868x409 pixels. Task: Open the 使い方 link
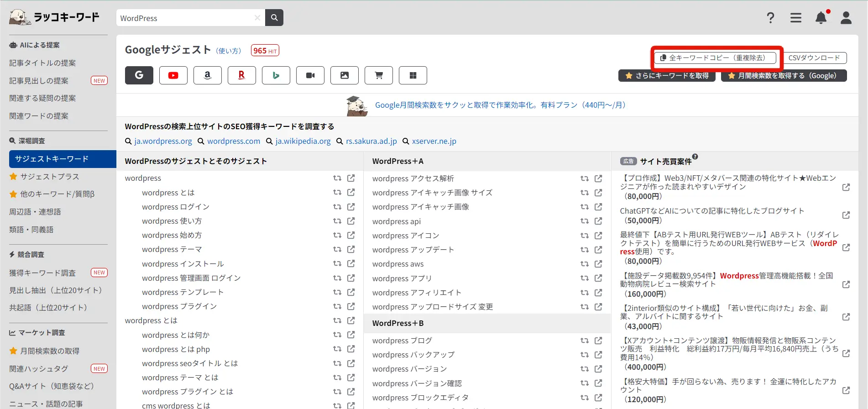click(229, 51)
